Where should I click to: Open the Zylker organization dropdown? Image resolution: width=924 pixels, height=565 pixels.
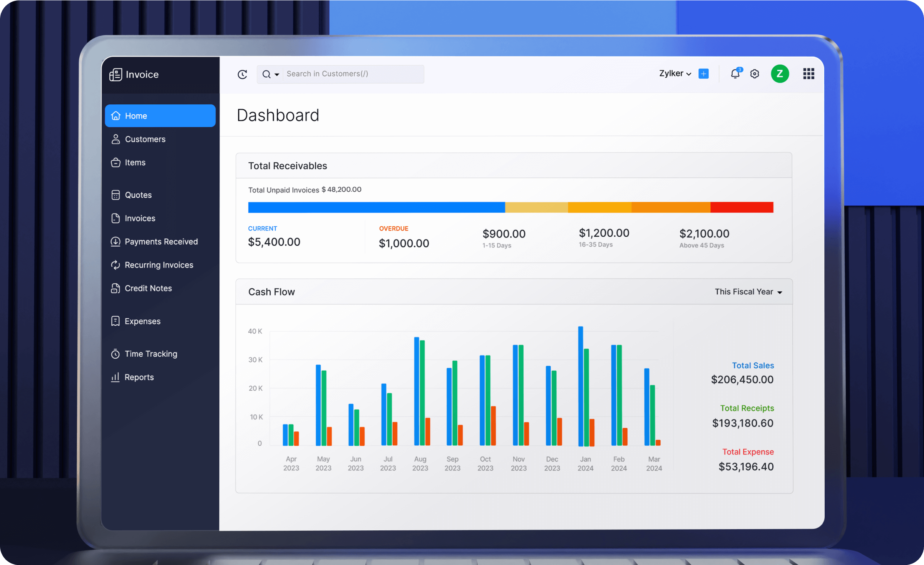point(675,73)
